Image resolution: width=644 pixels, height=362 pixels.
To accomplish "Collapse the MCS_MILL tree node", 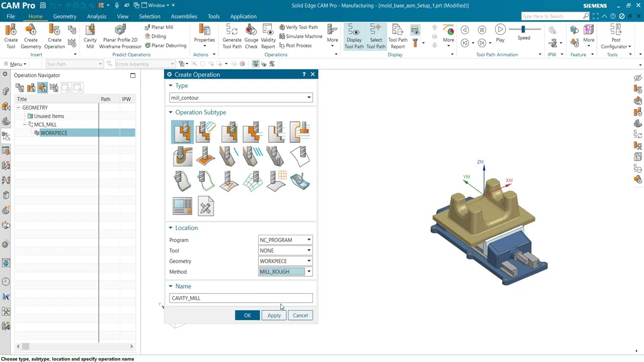I will [25, 124].
